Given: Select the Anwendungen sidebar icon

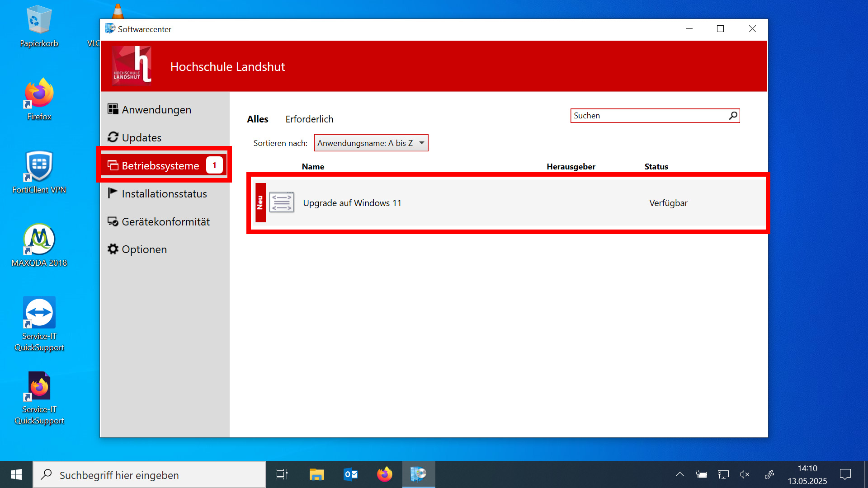Looking at the screenshot, I should pyautogui.click(x=112, y=109).
